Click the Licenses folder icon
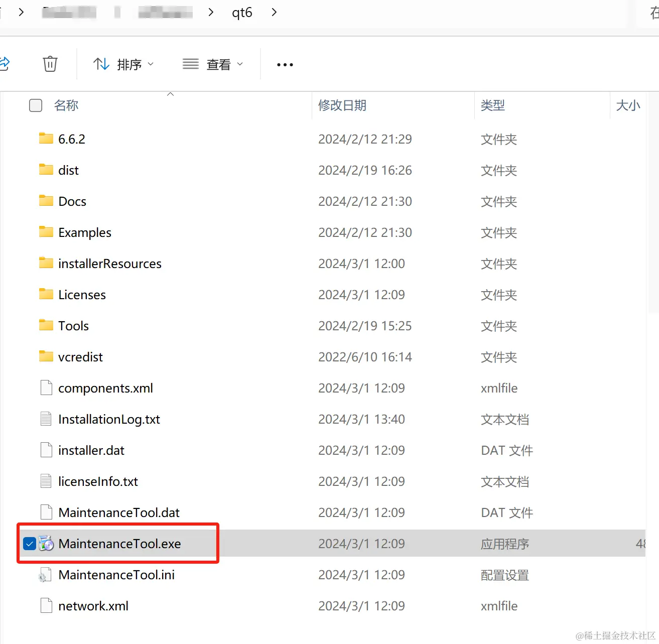This screenshot has height=644, width=659. pyautogui.click(x=46, y=294)
